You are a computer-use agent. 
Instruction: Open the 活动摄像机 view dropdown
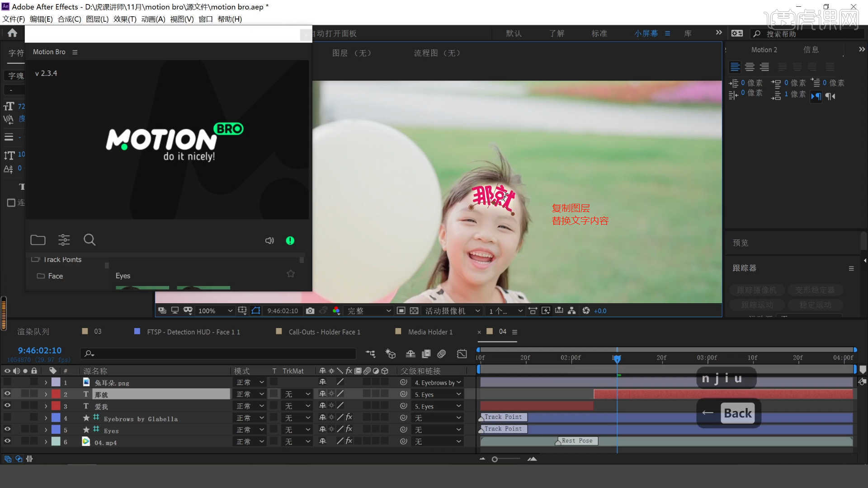coord(452,310)
